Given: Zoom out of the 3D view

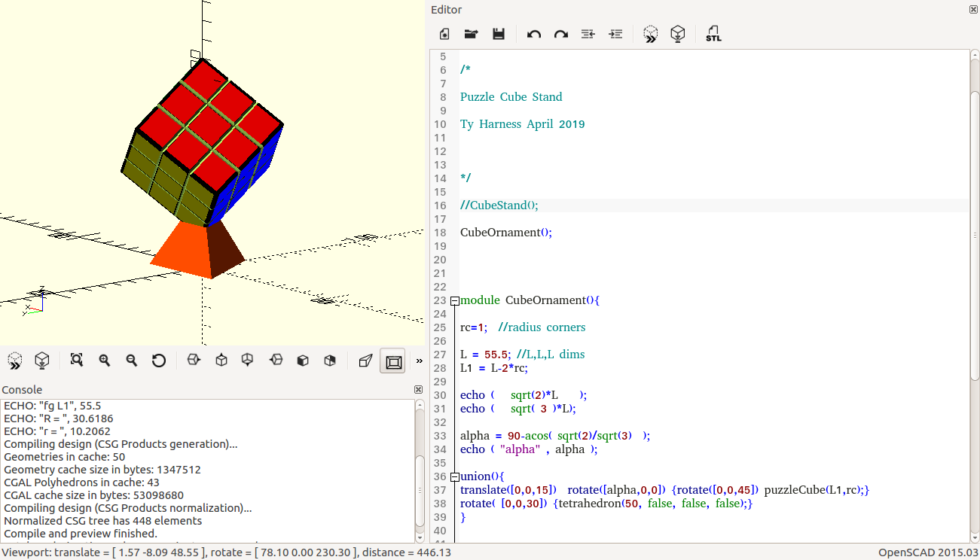Looking at the screenshot, I should [131, 361].
